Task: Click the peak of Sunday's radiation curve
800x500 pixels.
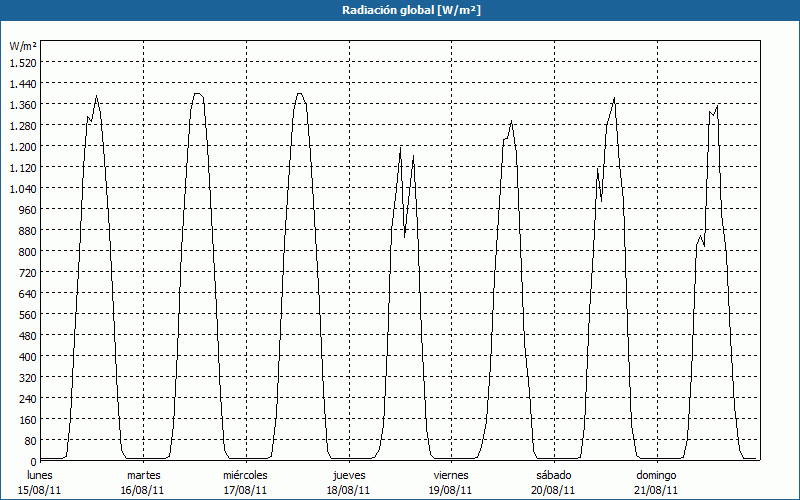Action: click(717, 105)
